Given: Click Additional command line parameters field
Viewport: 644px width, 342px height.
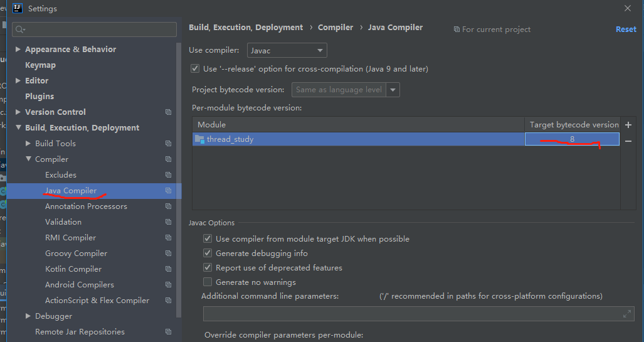Looking at the screenshot, I should pos(418,314).
